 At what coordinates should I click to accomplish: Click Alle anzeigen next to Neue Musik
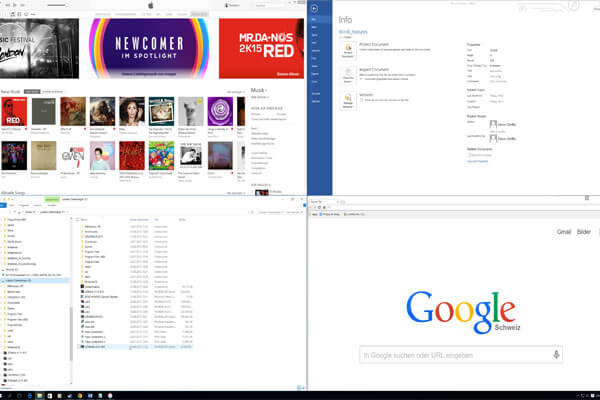[x=235, y=92]
